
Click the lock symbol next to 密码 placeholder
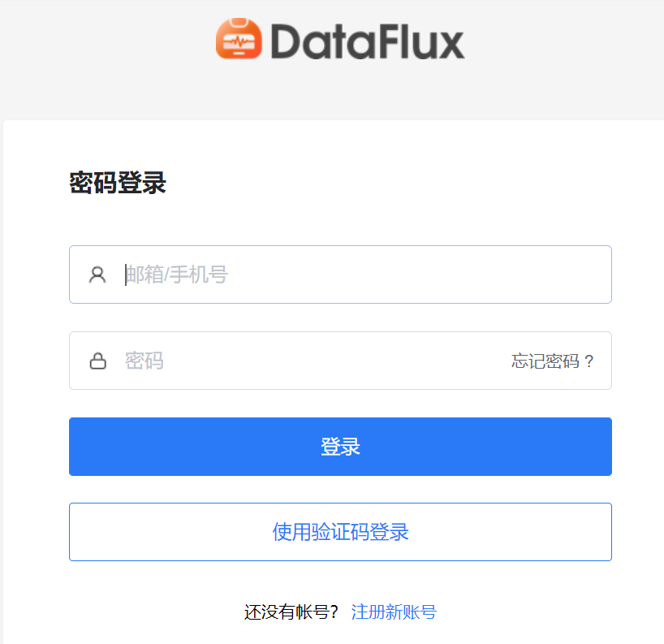point(97,360)
